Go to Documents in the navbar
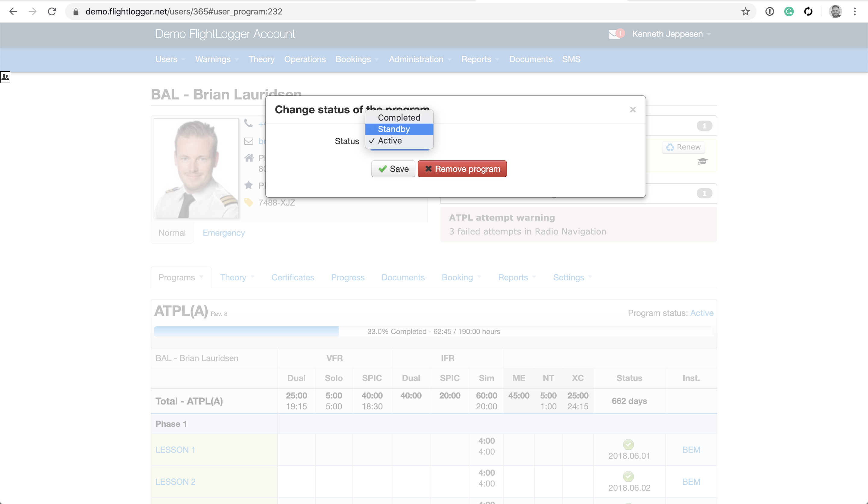This screenshot has height=504, width=868. pyautogui.click(x=530, y=59)
